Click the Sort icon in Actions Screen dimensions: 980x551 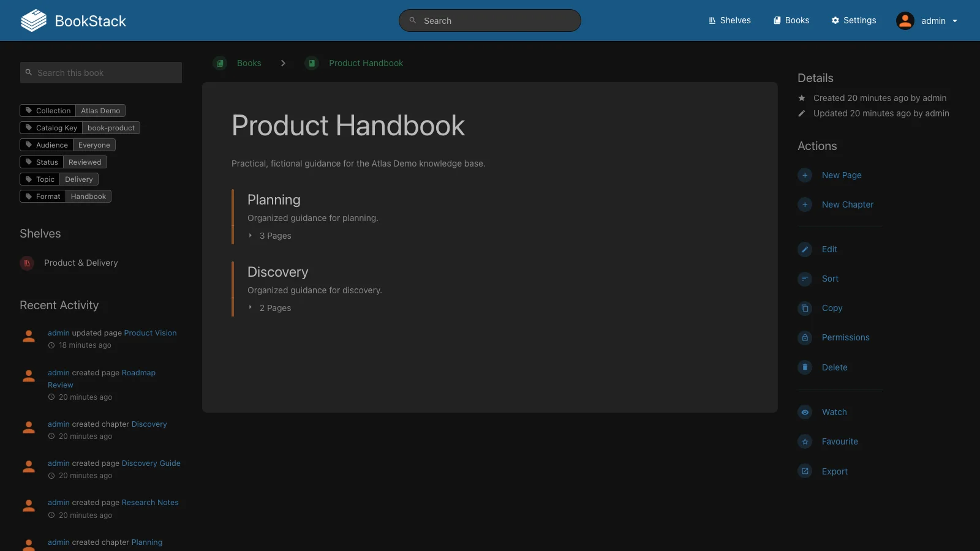pos(805,279)
